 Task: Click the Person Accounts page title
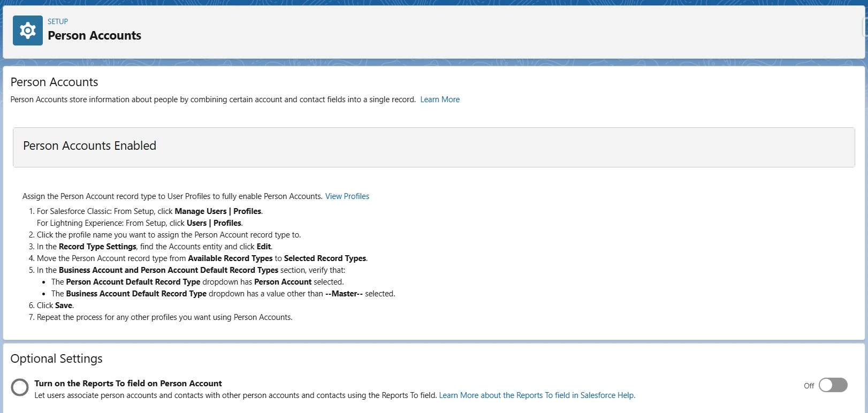pyautogui.click(x=95, y=36)
